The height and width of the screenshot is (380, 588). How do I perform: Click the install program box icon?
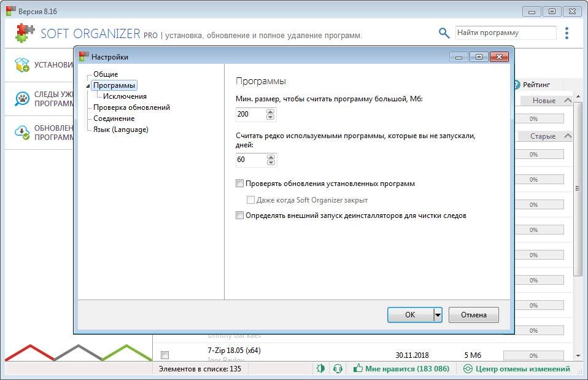pos(22,65)
